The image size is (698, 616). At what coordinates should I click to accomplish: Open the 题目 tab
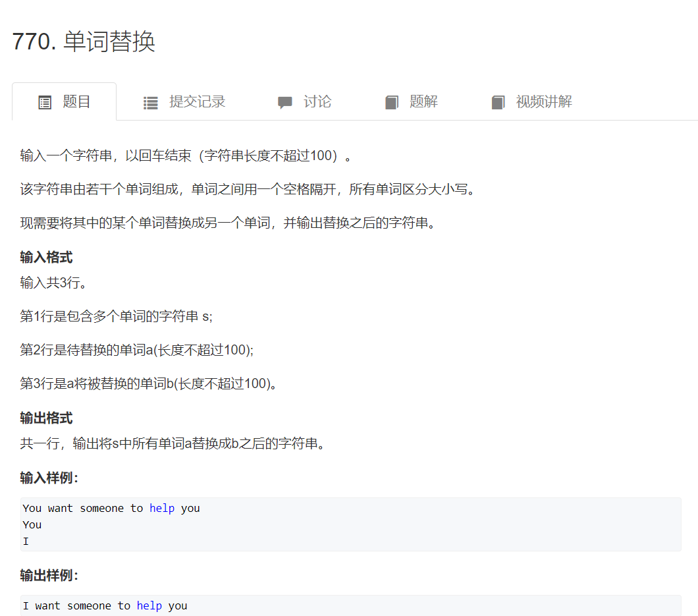pos(64,101)
